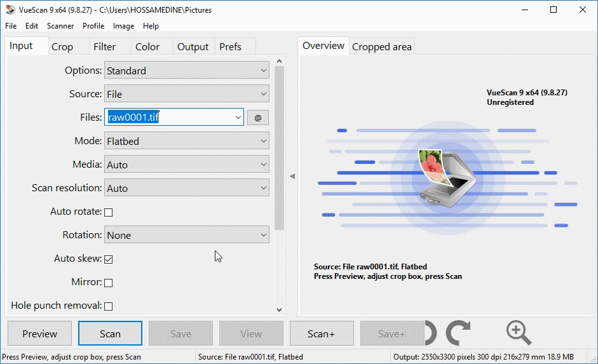The image size is (598, 364).
Task: Click the VueScan app icon in title bar
Action: tap(10, 10)
